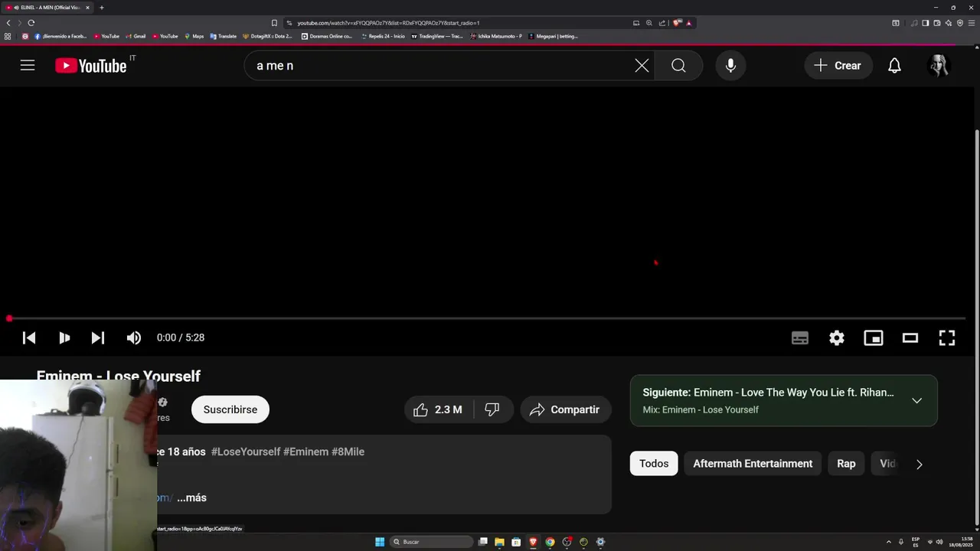
Task: Open the #LoseYourself hashtag
Action: coord(246,452)
